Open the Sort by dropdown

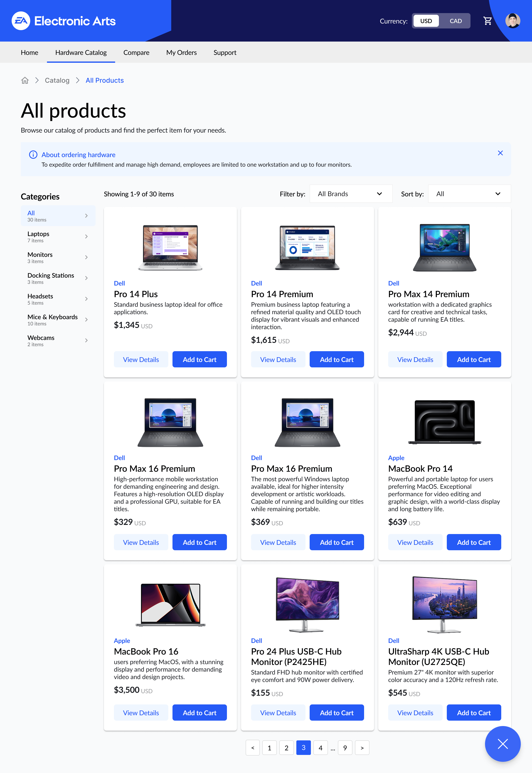[469, 194]
